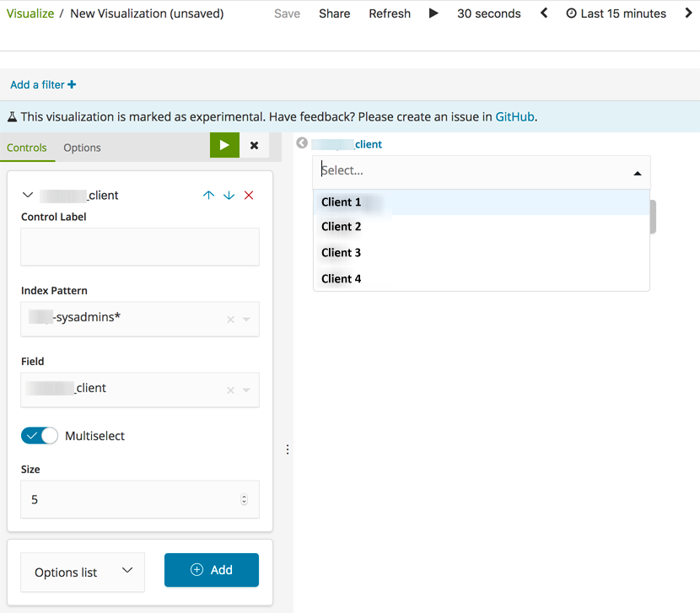Screen dimensions: 700x613
Task: Click the Visualize breadcrumb link
Action: point(30,13)
